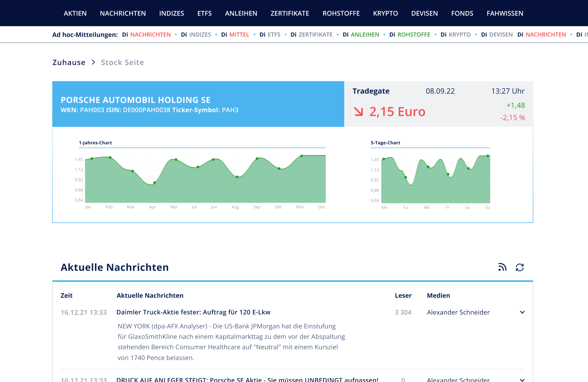Click Zuhause breadcrumb link
Image resolution: width=588 pixels, height=382 pixels.
pos(69,62)
